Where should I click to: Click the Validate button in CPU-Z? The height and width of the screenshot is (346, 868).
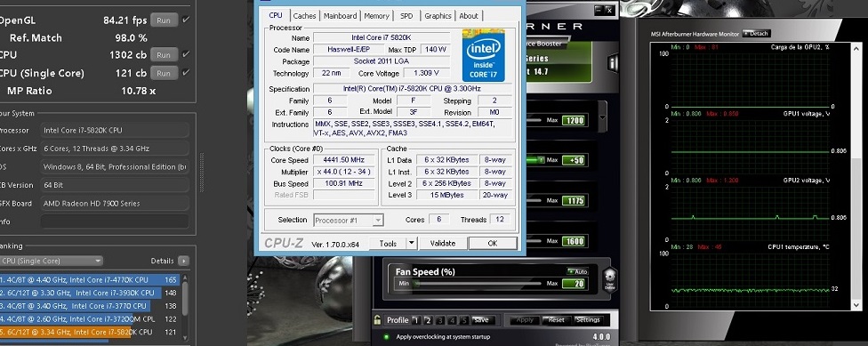pyautogui.click(x=443, y=243)
